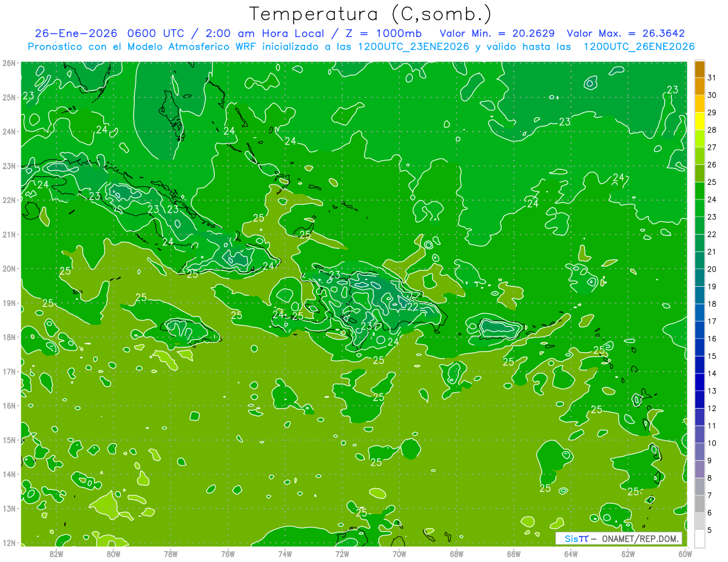728x562 pixels.
Task: Click the longitude axis label 70W
Action: coord(399,554)
